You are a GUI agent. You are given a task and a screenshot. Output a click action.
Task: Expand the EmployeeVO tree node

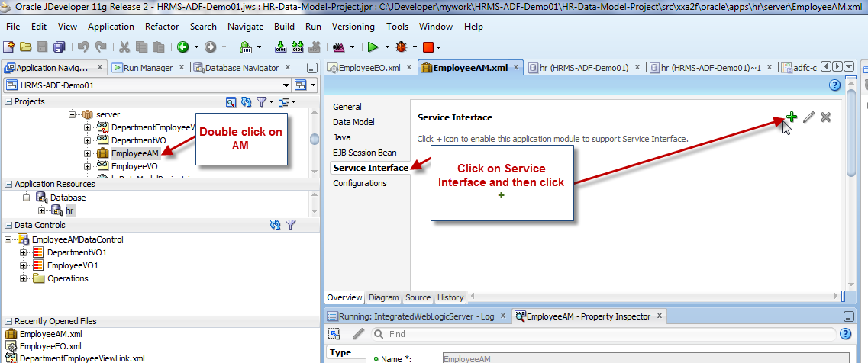tap(88, 166)
